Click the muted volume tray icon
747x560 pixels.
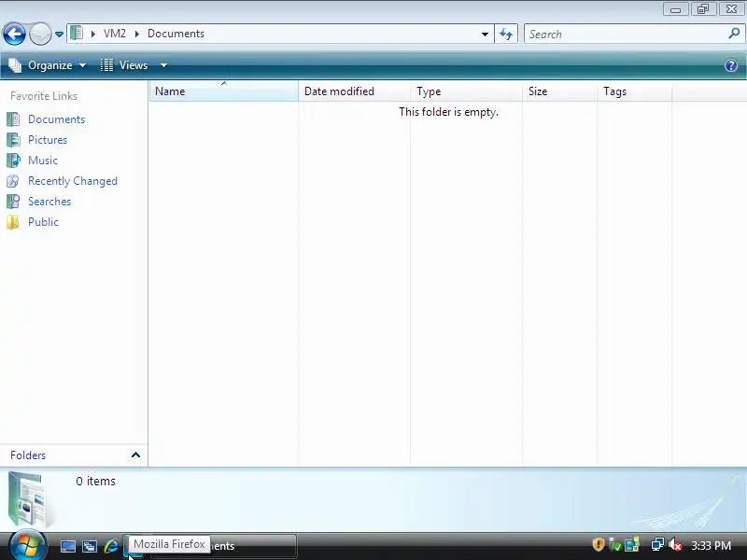674,544
